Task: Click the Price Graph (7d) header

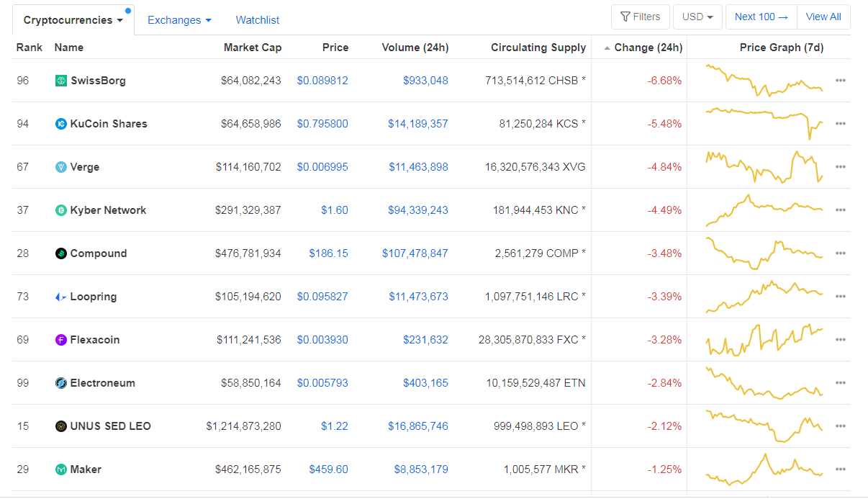Action: (782, 48)
